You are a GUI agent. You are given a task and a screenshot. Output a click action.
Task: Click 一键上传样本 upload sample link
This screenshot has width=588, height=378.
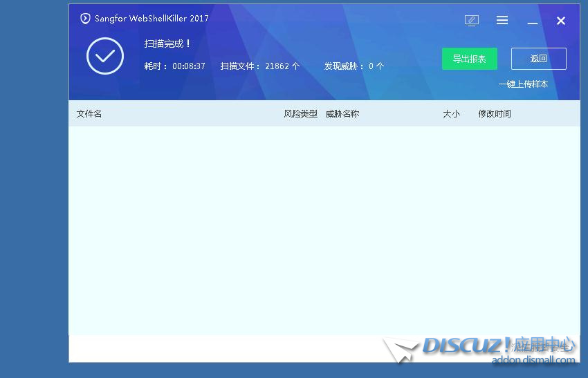point(523,84)
